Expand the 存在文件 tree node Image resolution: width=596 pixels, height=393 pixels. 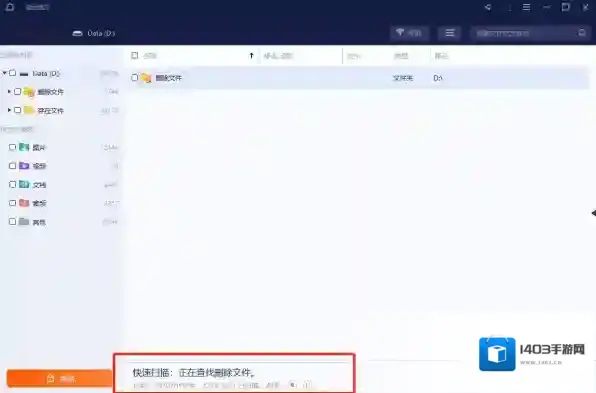9,110
